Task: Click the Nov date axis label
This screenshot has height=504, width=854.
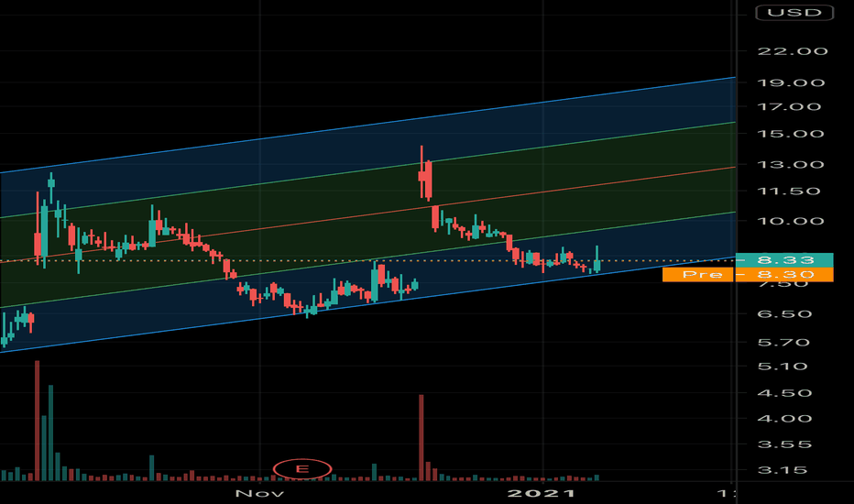Action: tap(259, 494)
